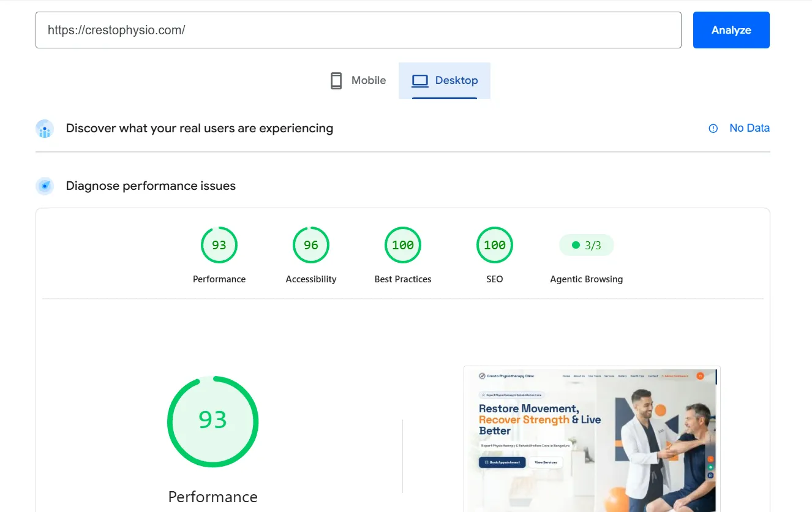Click 'Discover what your real users are experiencing' heading
The width and height of the screenshot is (812, 512).
pos(200,129)
